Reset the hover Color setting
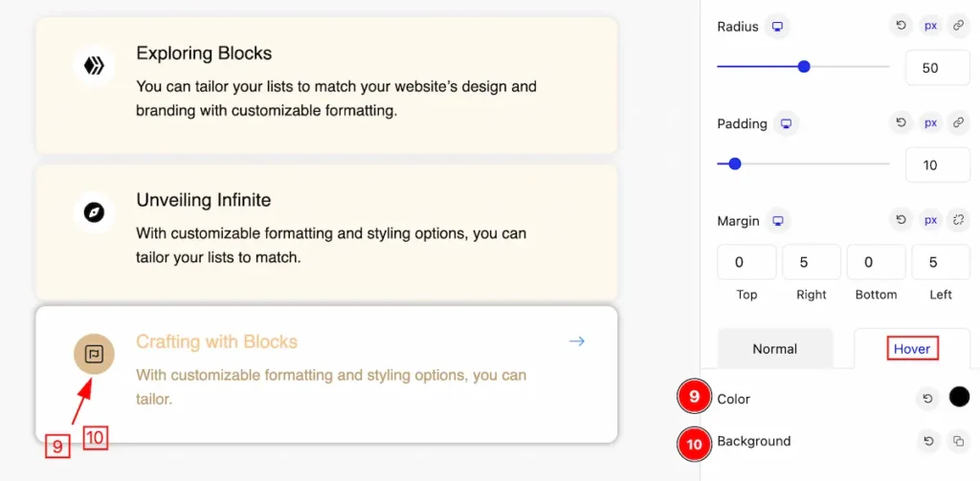 click(928, 399)
